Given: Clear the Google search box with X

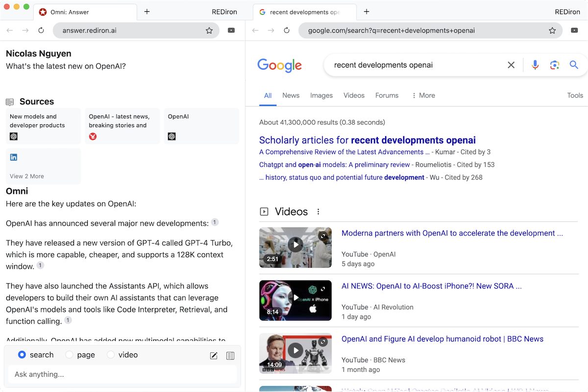Looking at the screenshot, I should pyautogui.click(x=511, y=65).
